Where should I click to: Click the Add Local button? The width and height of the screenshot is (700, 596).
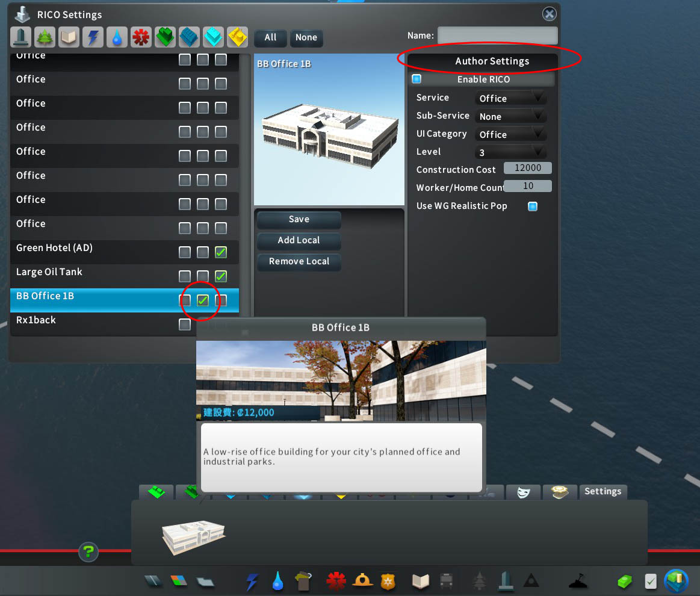click(299, 240)
